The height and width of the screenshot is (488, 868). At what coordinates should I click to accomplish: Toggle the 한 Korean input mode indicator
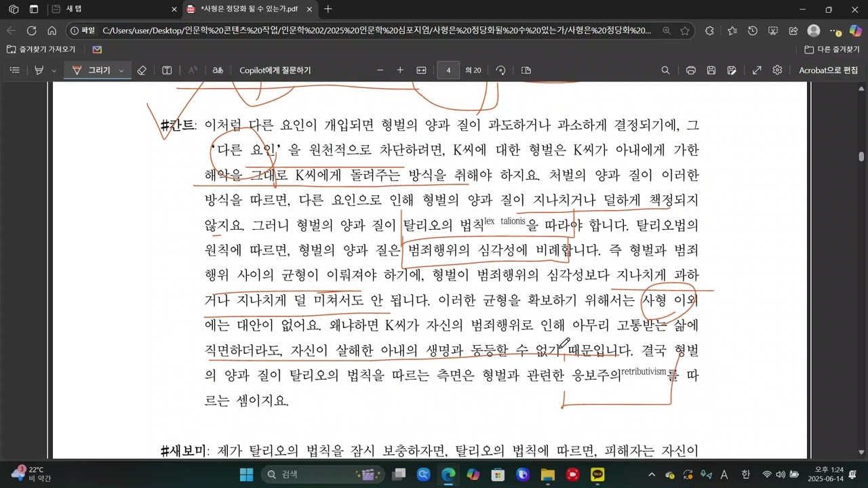(x=745, y=474)
